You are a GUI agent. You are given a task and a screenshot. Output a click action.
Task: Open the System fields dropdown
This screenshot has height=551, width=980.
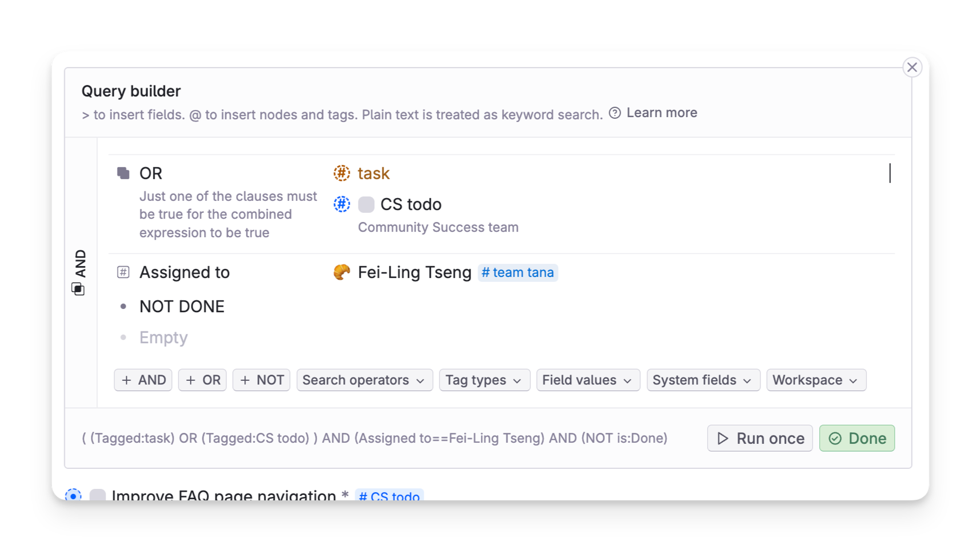[703, 380]
